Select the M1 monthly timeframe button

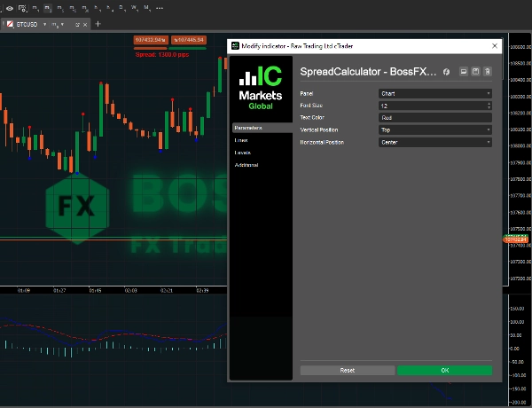click(x=147, y=8)
